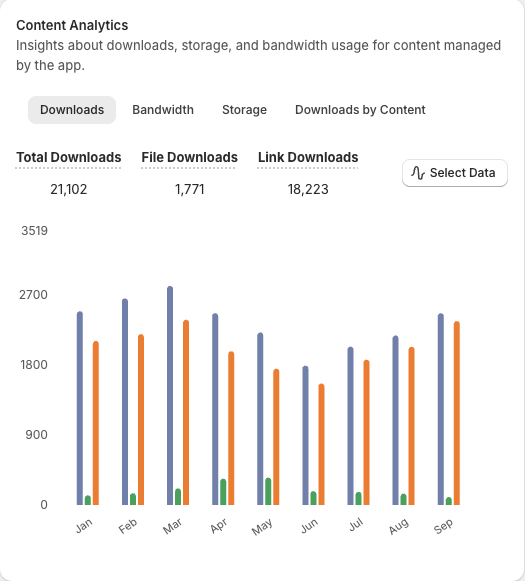Click the blue May total downloads bar
This screenshot has height=581, width=525.
(260, 419)
